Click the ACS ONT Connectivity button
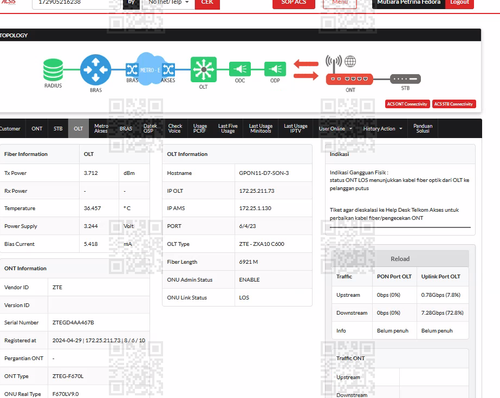The width and height of the screenshot is (500, 398). click(x=407, y=104)
